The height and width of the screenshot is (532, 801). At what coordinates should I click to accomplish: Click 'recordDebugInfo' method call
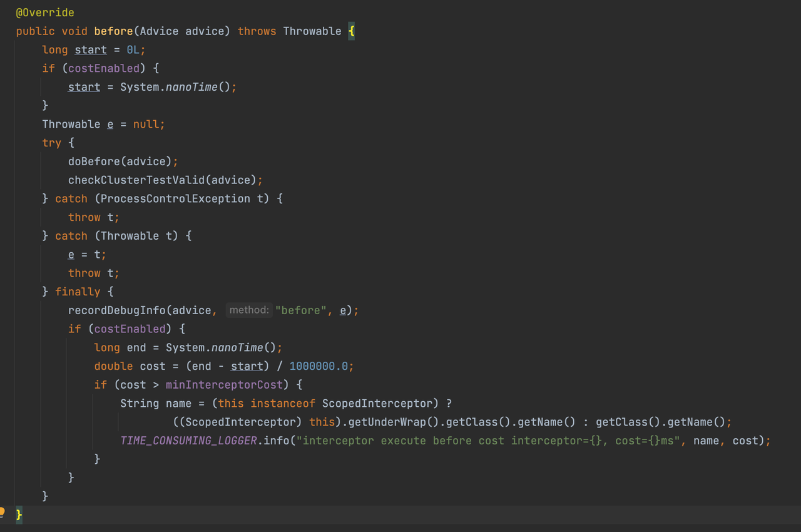click(x=117, y=310)
